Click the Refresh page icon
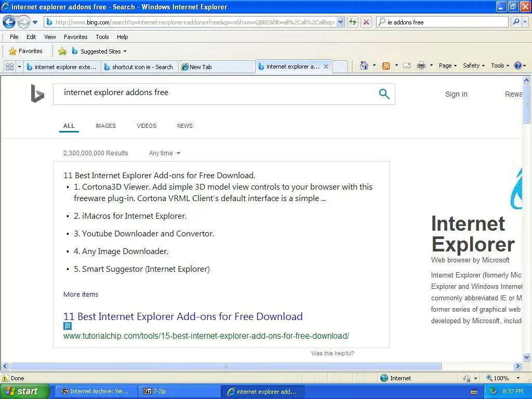Viewport: 532px width, 399px height. pyautogui.click(x=353, y=22)
